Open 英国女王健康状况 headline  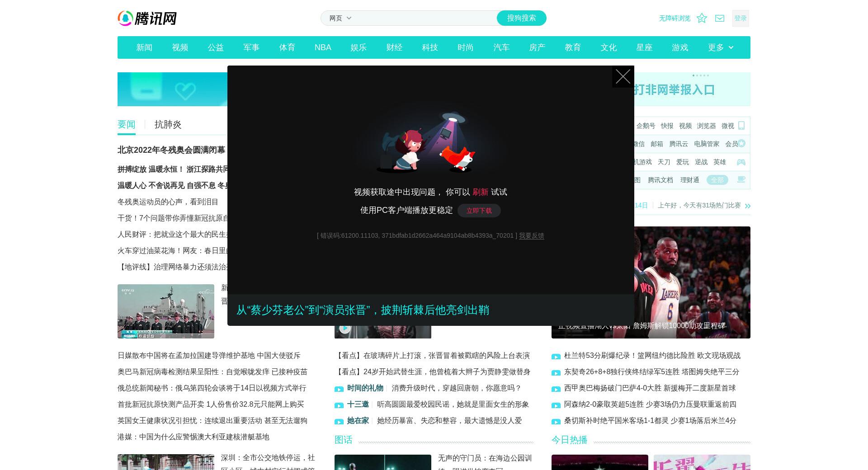pyautogui.click(x=212, y=421)
